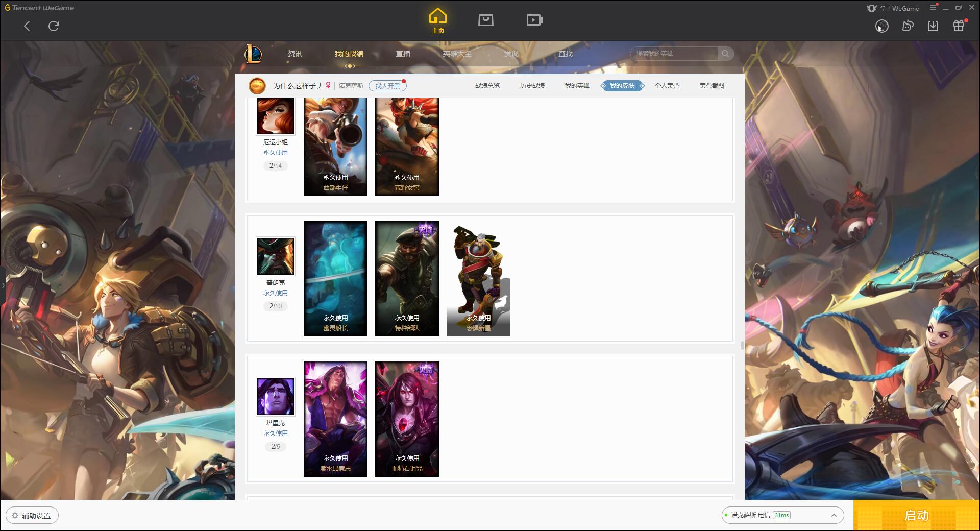This screenshot has width=980, height=531.
Task: Open the 血精石诅咒 skin card
Action: coord(407,419)
